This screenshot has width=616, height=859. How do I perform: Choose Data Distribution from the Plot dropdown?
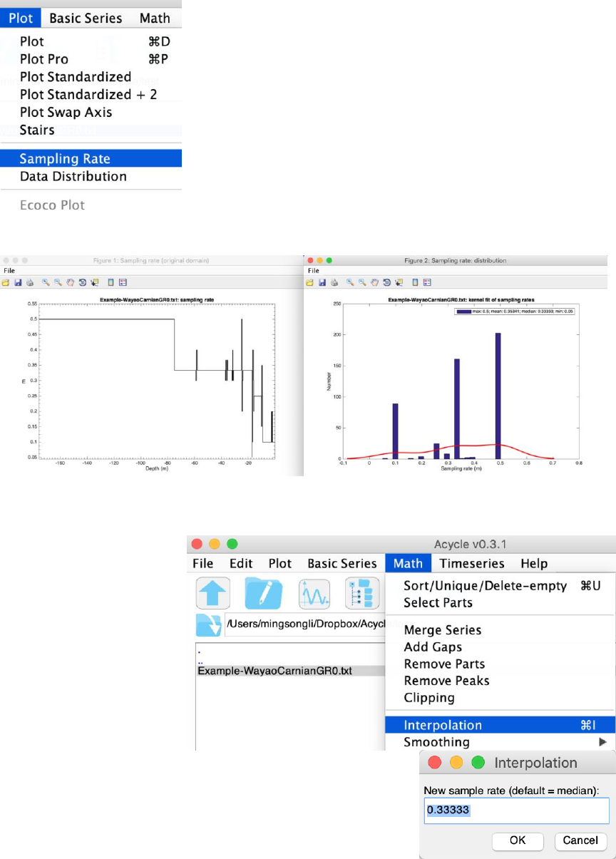coord(91,176)
